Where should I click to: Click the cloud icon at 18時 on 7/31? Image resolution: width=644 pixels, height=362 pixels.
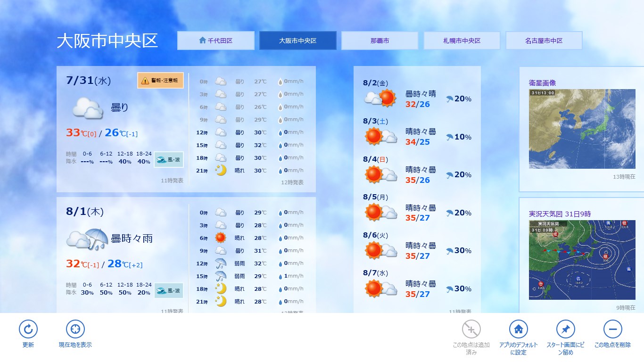click(x=221, y=157)
